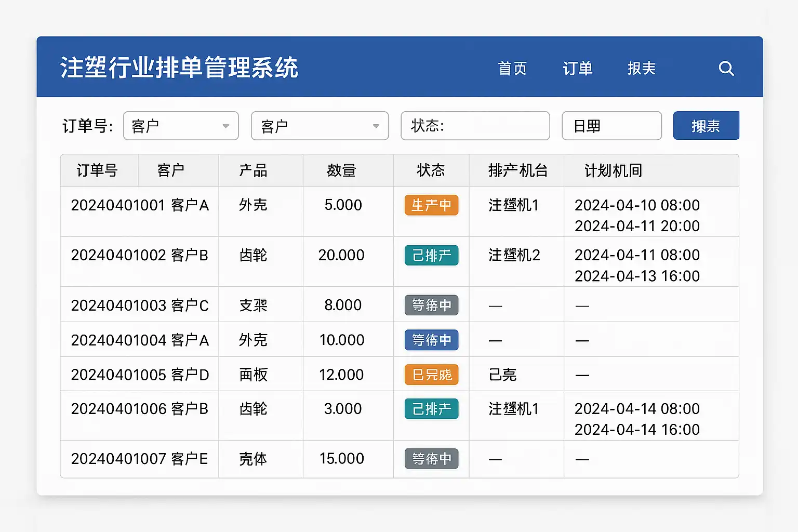The image size is (798, 532).
Task: Go to the 订单 navigation tab
Action: (x=578, y=69)
